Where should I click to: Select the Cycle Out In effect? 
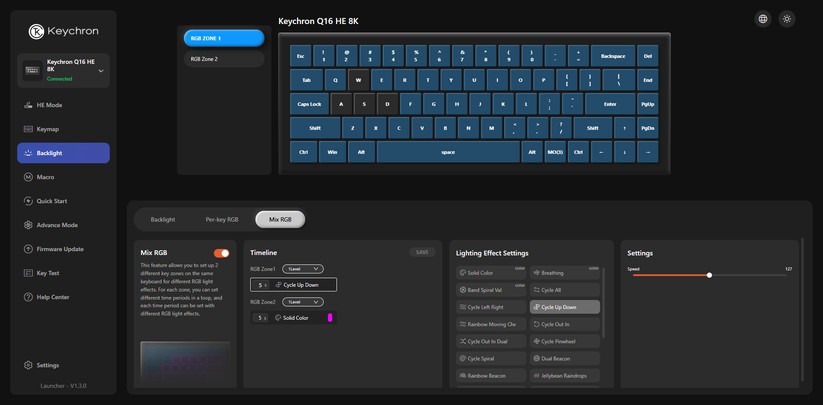(x=565, y=324)
